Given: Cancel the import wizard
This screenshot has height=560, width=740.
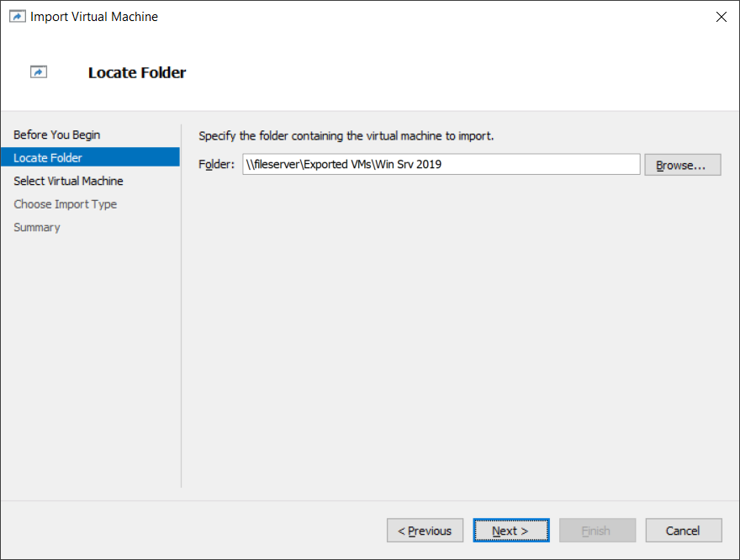Looking at the screenshot, I should pos(683,531).
